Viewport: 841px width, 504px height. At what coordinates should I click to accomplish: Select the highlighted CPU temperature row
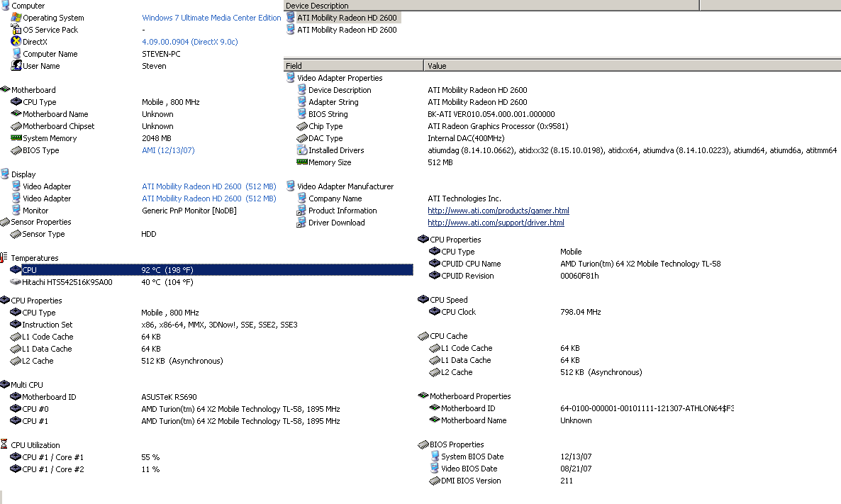click(x=211, y=269)
